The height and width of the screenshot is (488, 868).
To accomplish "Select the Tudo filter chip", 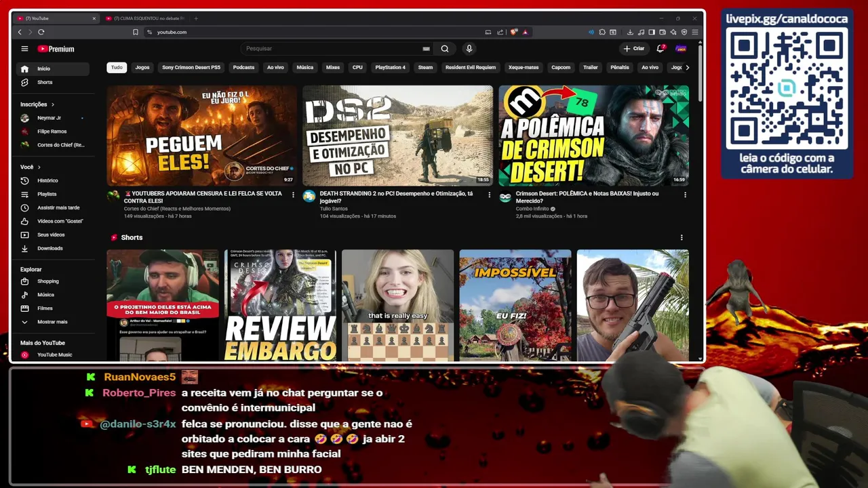I will 117,67.
